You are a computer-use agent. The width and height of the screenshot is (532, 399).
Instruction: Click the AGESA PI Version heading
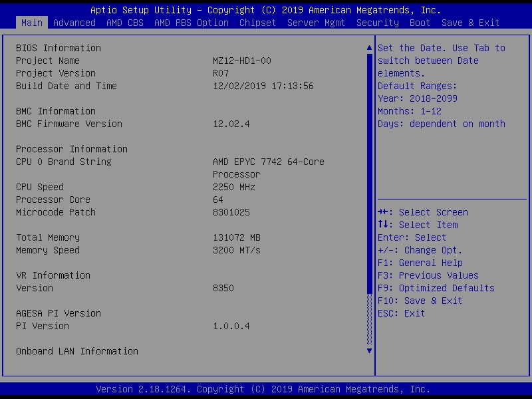click(59, 313)
